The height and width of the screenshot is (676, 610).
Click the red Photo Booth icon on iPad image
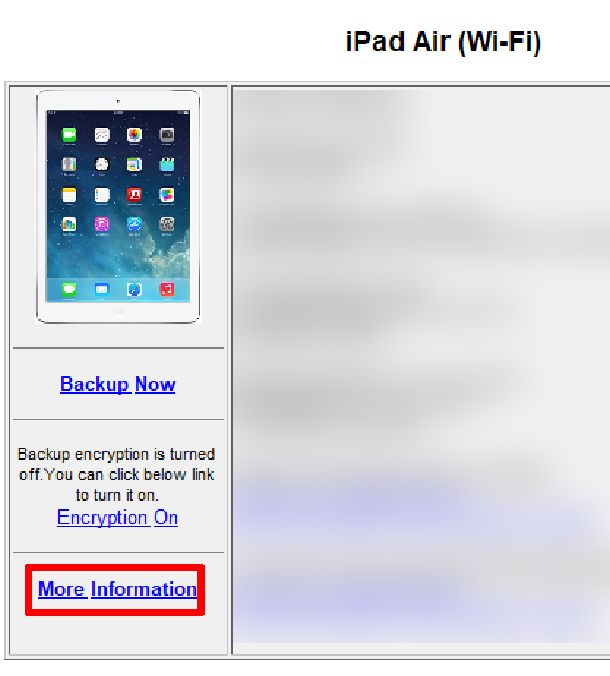click(134, 195)
